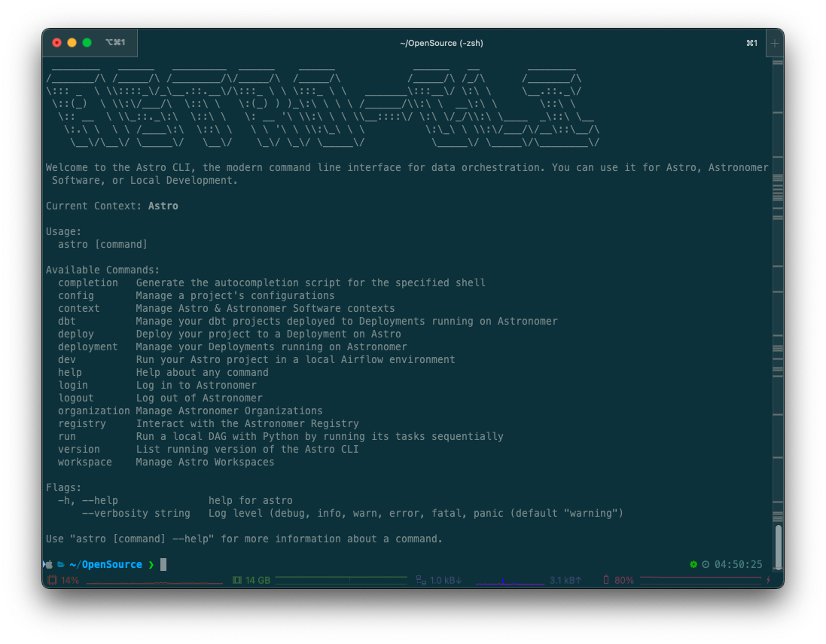The height and width of the screenshot is (644, 826).
Task: Click the clock icon beside 04:50:25
Action: (x=706, y=564)
